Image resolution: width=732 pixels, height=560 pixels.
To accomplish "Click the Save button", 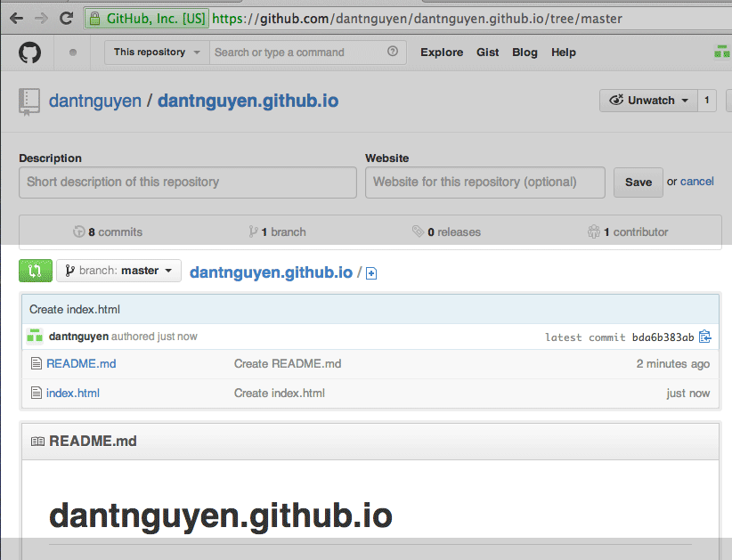I will click(638, 182).
